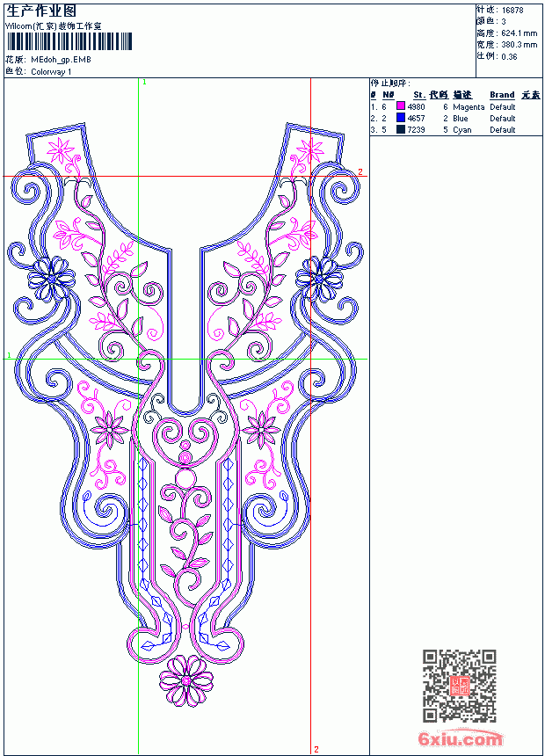545x756 pixels.
Task: Select the height value 624.1 mm
Action: point(519,33)
